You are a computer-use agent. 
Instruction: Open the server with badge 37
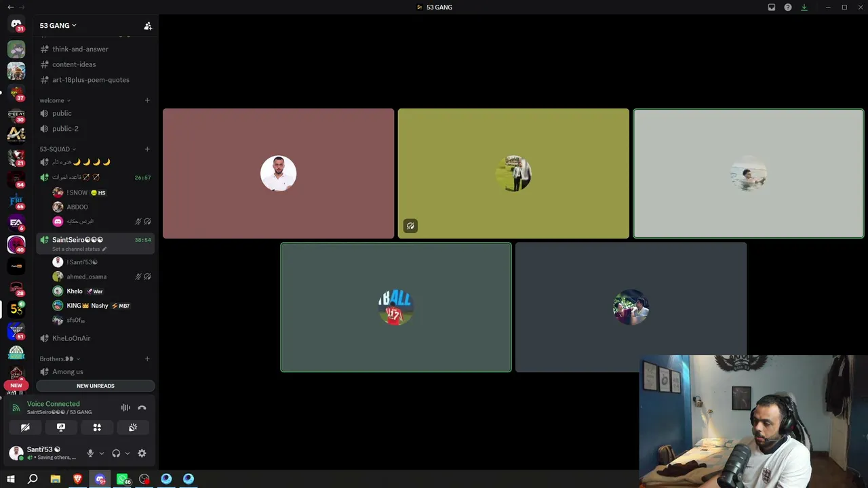16,92
